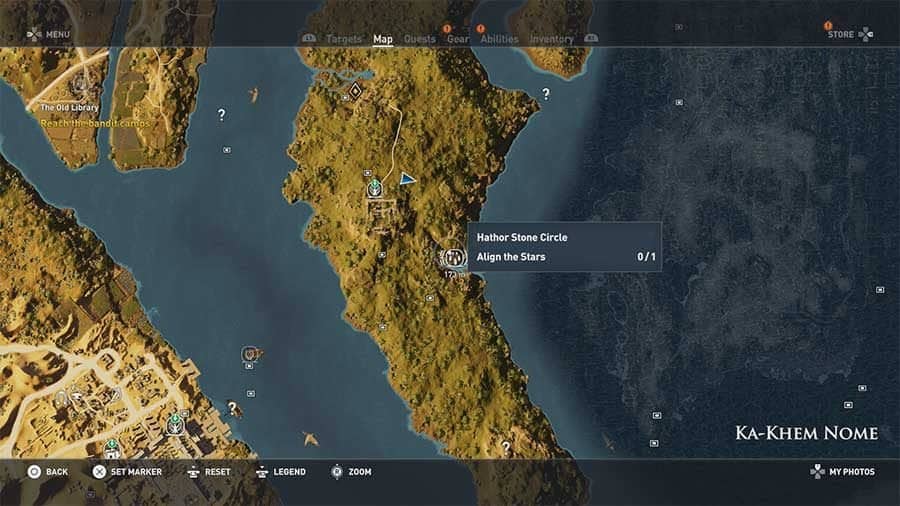Switch to the Abilities tab
The image size is (900, 506).
tap(499, 39)
